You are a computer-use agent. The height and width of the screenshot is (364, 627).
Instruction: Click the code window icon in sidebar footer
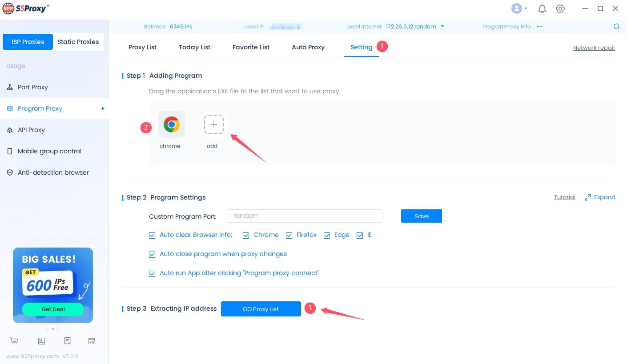(x=92, y=341)
